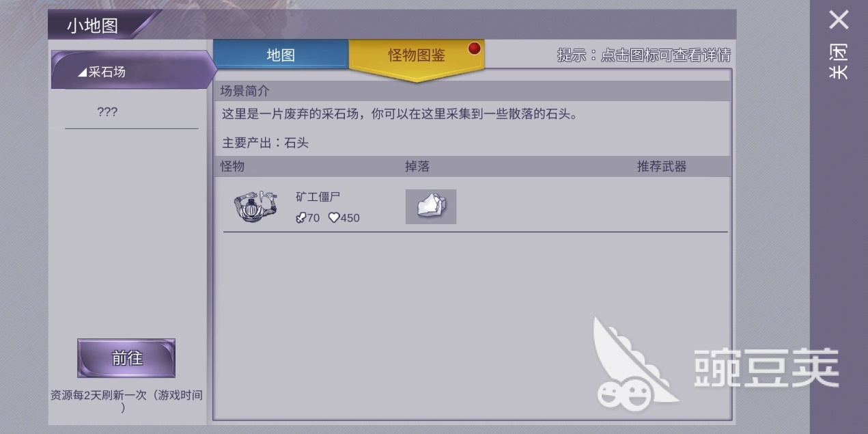Click the 前往 button
This screenshot has width=868, height=434.
pyautogui.click(x=126, y=358)
